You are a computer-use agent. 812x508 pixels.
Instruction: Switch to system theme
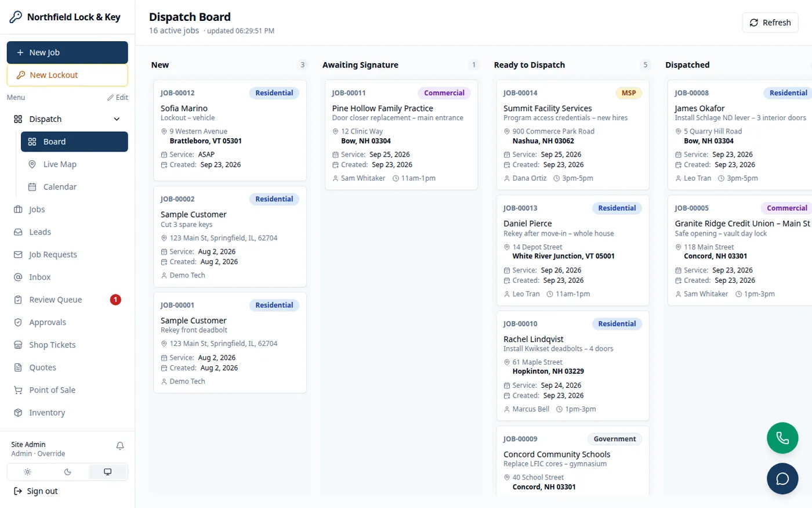point(107,472)
